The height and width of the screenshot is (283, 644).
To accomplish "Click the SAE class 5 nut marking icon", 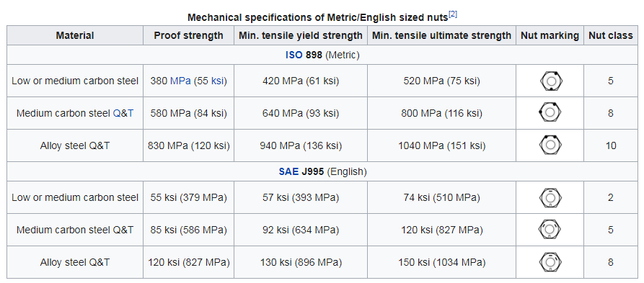I will [550, 230].
